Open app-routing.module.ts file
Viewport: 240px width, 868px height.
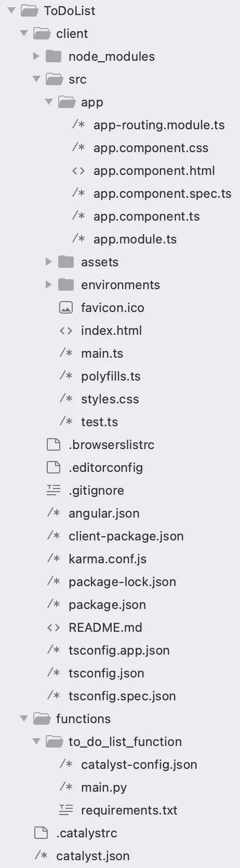pyautogui.click(x=159, y=125)
